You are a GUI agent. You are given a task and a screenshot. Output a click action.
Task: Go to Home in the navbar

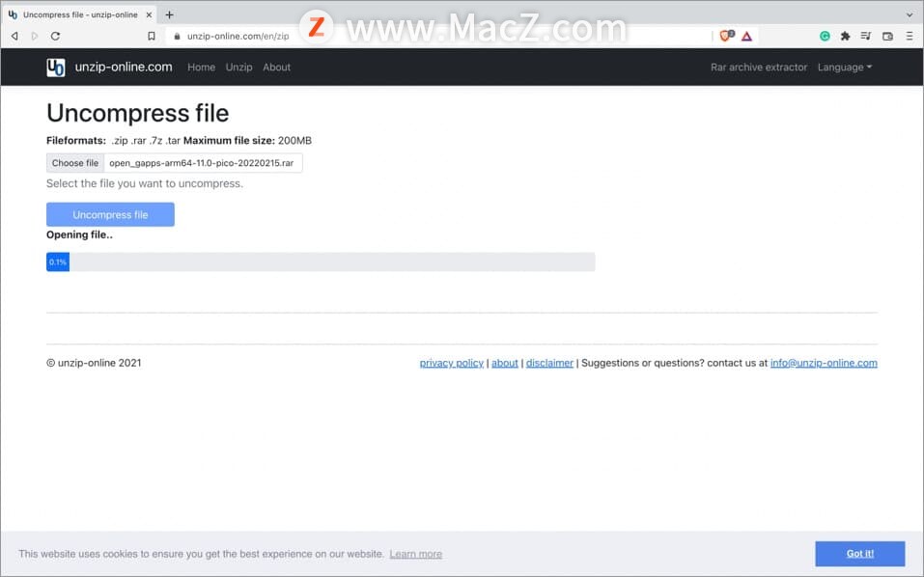[x=201, y=68]
